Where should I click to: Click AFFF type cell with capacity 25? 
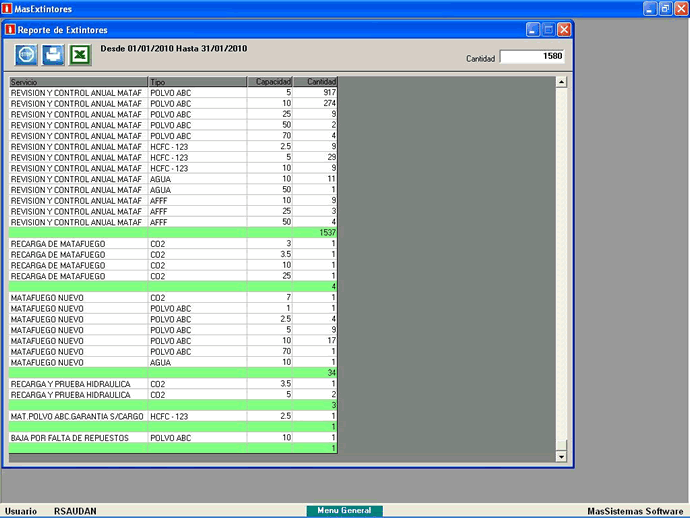tap(197, 211)
